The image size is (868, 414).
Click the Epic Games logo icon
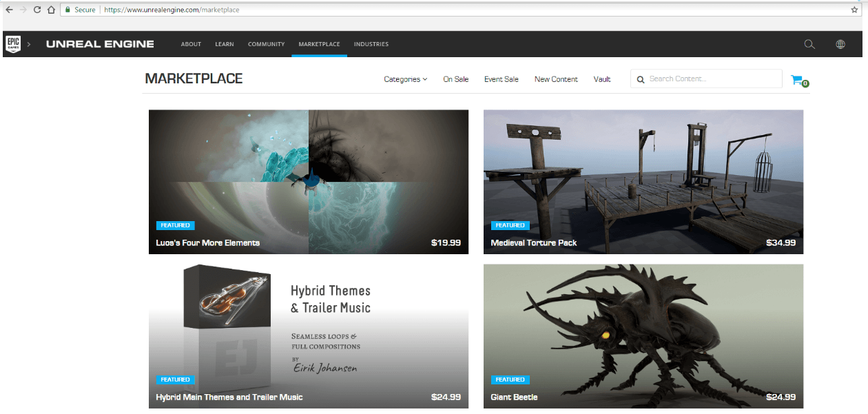[12, 44]
